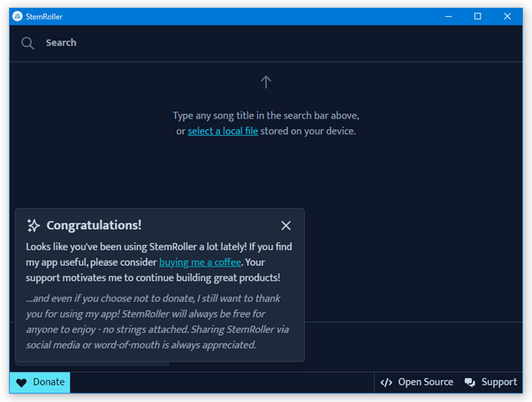Viewport: 532px width, 402px height.
Task: Open the 'select a local file' link
Action: point(223,131)
